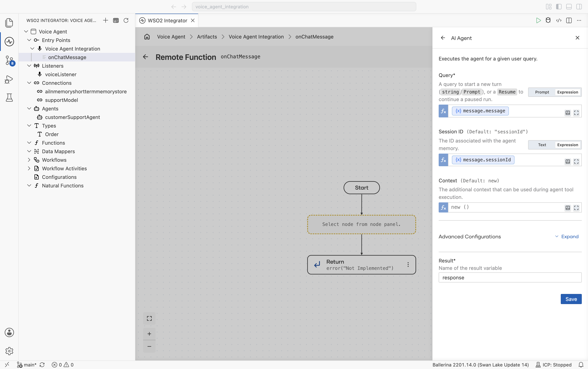Switch Query mode to Prompt
588x369 pixels.
542,92
